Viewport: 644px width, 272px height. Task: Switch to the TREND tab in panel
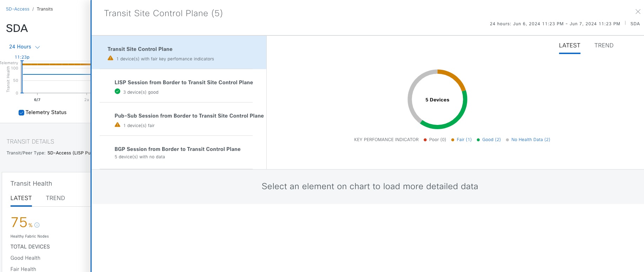[604, 46]
